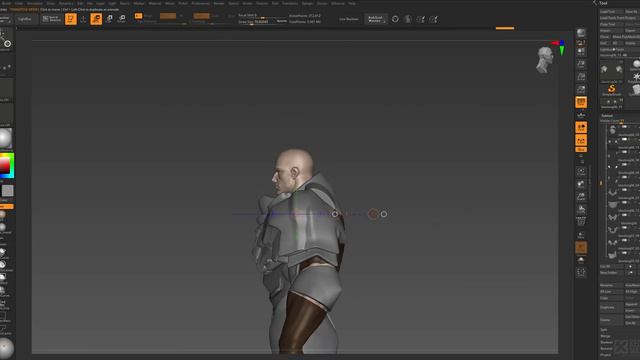The width and height of the screenshot is (640, 360).
Task: Click the XYZ axis orientation indicator
Action: click(x=559, y=47)
